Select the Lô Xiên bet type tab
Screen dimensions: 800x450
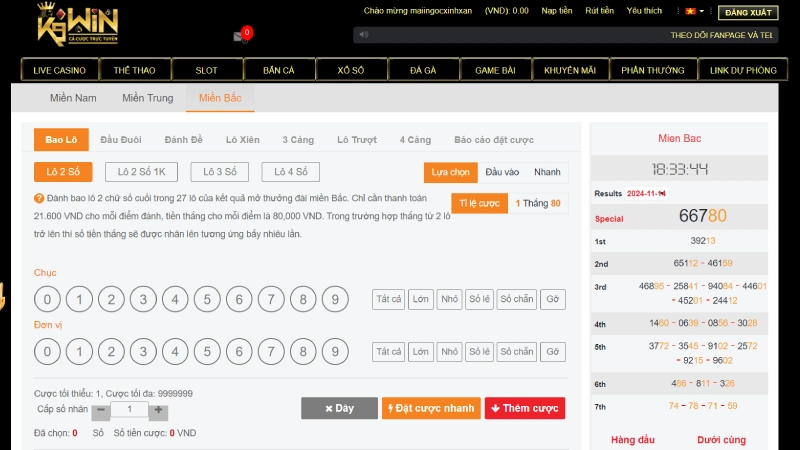242,140
